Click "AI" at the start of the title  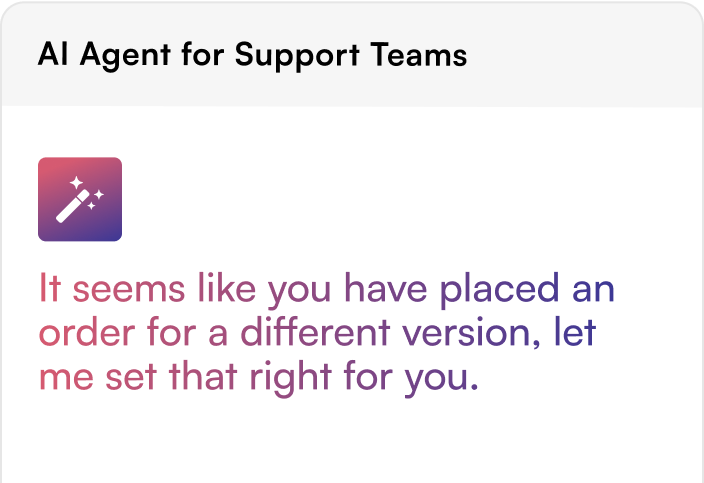pos(53,54)
